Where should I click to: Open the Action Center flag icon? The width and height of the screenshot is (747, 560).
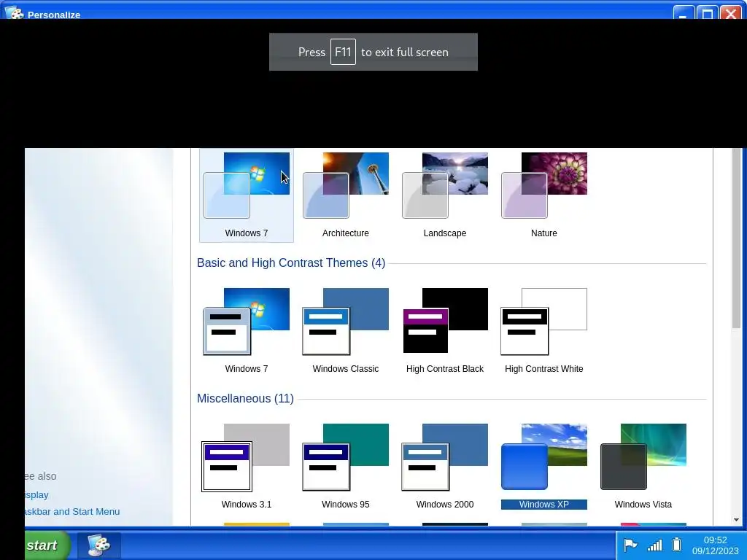pos(630,545)
